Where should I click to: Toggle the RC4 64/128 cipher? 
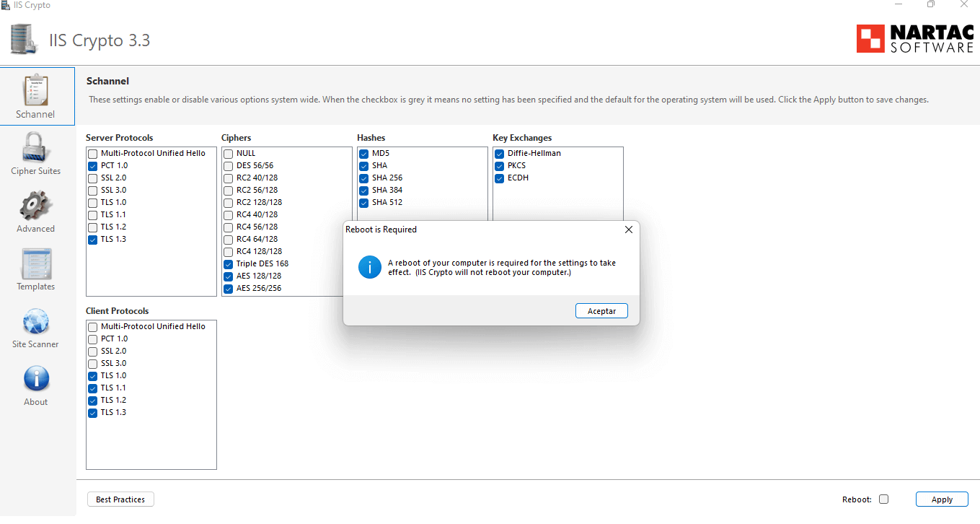(228, 240)
